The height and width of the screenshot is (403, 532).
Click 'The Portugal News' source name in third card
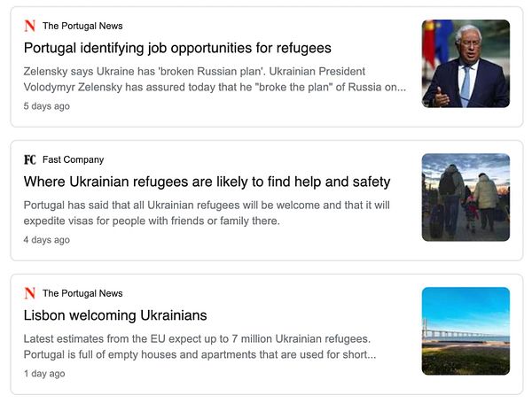click(82, 293)
